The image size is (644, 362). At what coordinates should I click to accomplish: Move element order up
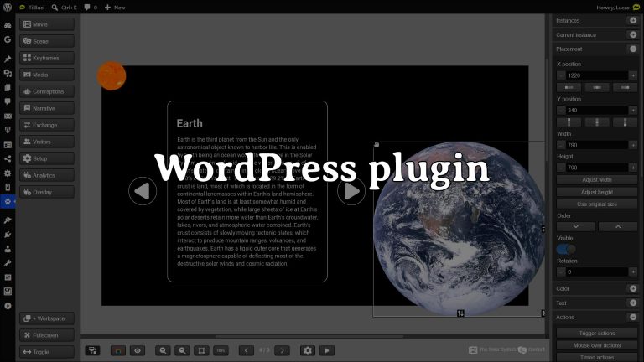point(618,226)
